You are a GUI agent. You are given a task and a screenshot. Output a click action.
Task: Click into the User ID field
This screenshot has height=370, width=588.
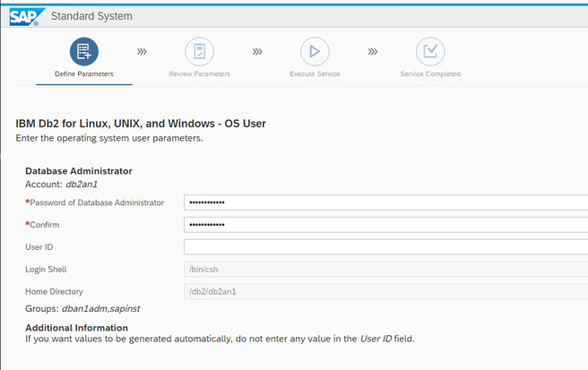tap(385, 247)
